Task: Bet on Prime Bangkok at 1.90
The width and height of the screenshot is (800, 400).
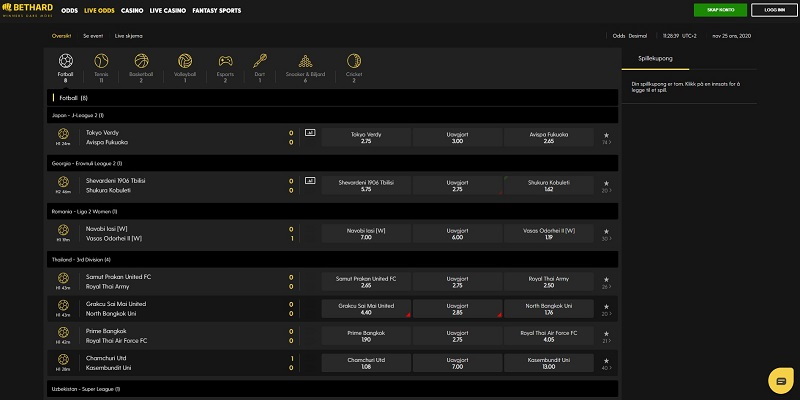Action: pos(366,336)
